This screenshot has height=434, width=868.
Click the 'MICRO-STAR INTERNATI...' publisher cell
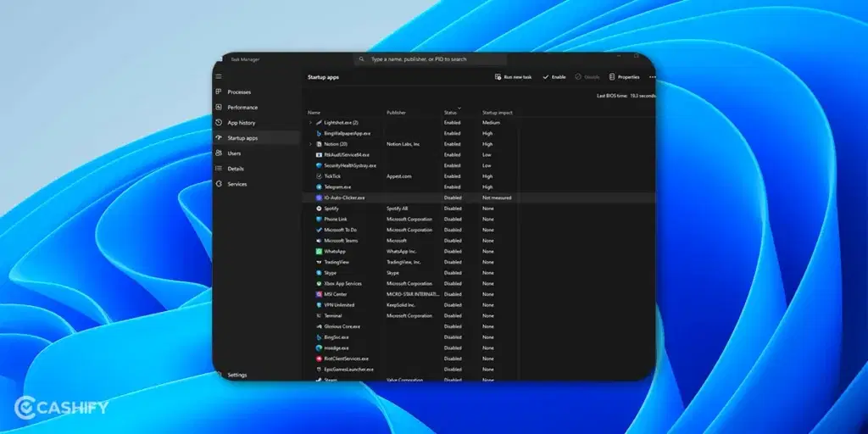click(413, 294)
